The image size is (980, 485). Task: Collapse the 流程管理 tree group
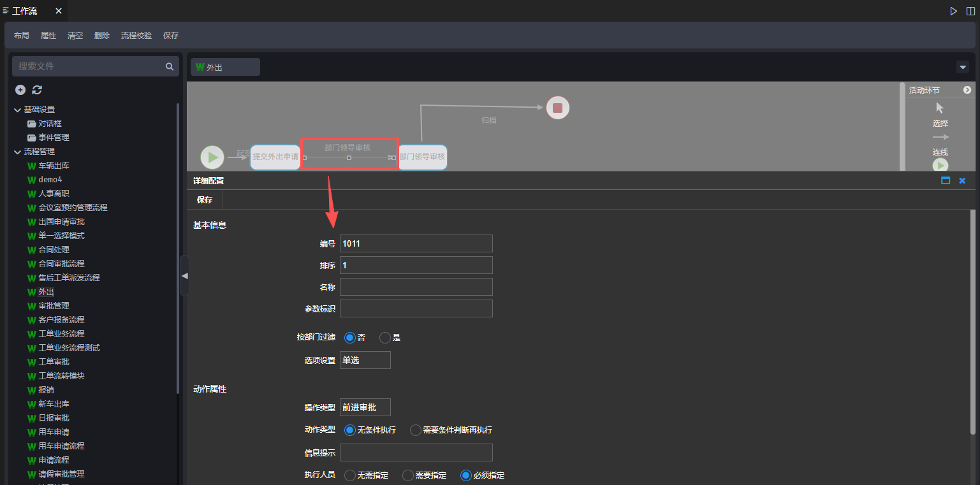pos(17,152)
